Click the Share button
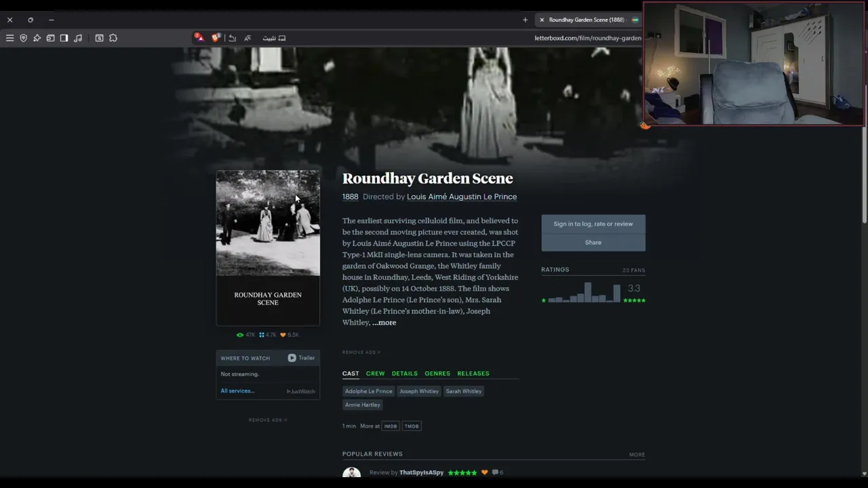This screenshot has height=488, width=868. click(x=593, y=242)
